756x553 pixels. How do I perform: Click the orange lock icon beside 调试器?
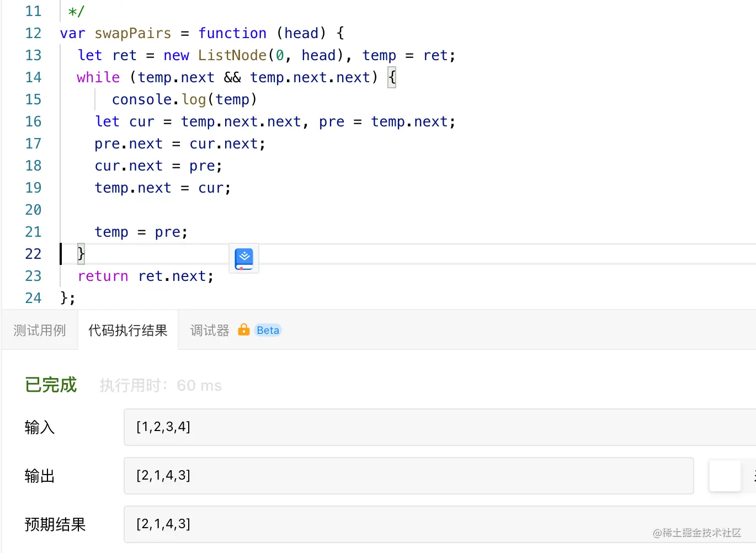[x=243, y=330]
